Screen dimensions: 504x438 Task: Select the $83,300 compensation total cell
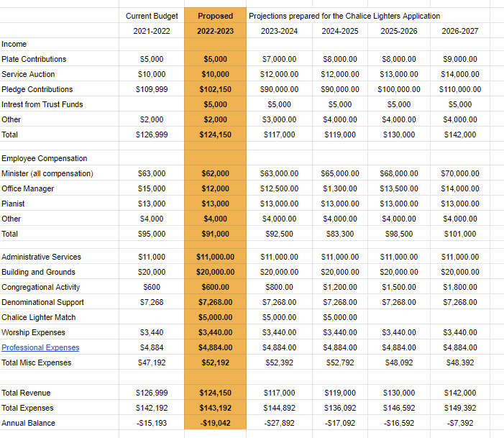point(340,234)
